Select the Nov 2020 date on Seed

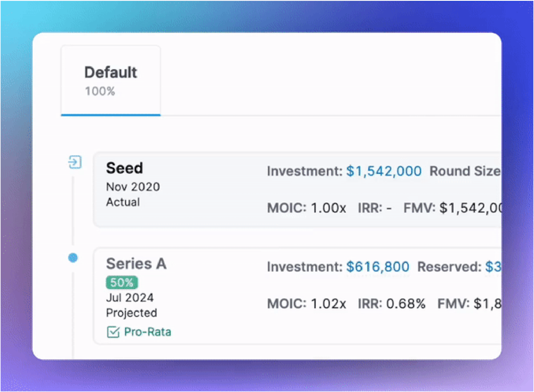133,187
